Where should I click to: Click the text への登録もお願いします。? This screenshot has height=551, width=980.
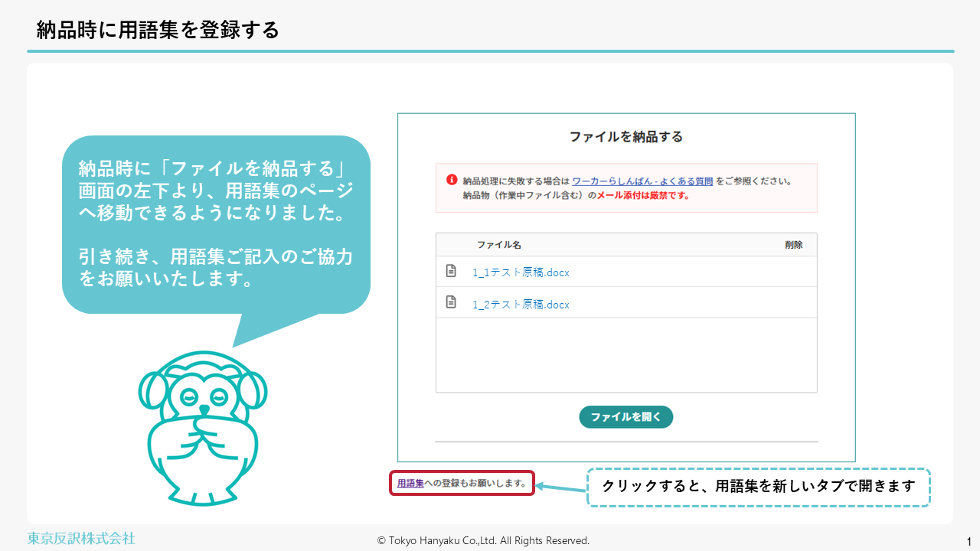pos(475,483)
